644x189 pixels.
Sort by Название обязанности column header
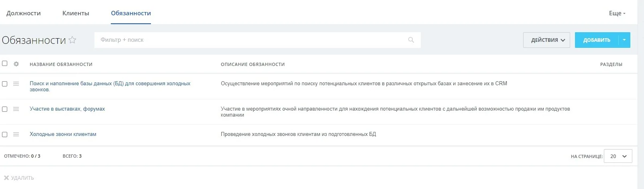tap(61, 64)
